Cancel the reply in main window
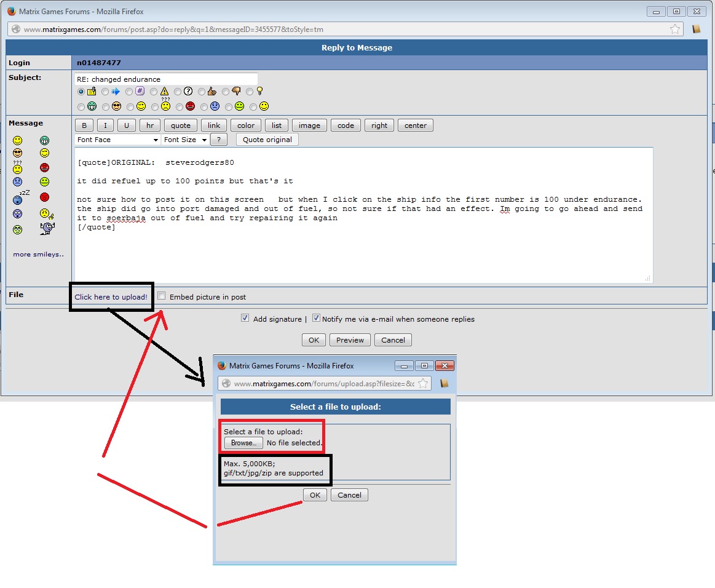The width and height of the screenshot is (715, 588). 393,340
